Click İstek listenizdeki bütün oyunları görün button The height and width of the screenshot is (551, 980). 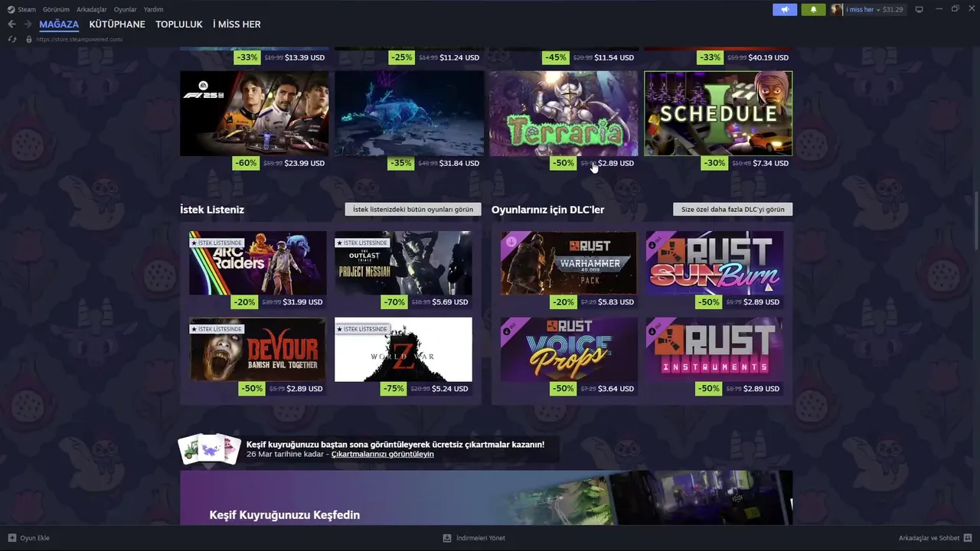413,209
